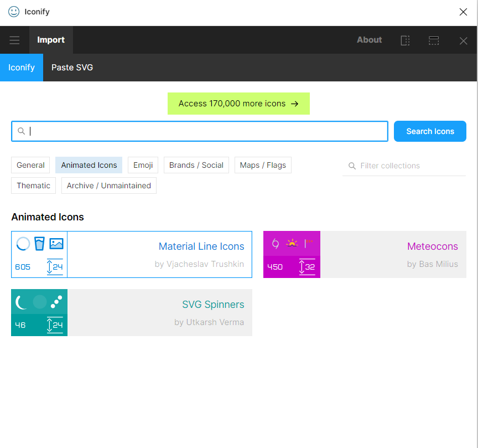Click the crescent spinner icon in SVG Spinners

pos(22,302)
